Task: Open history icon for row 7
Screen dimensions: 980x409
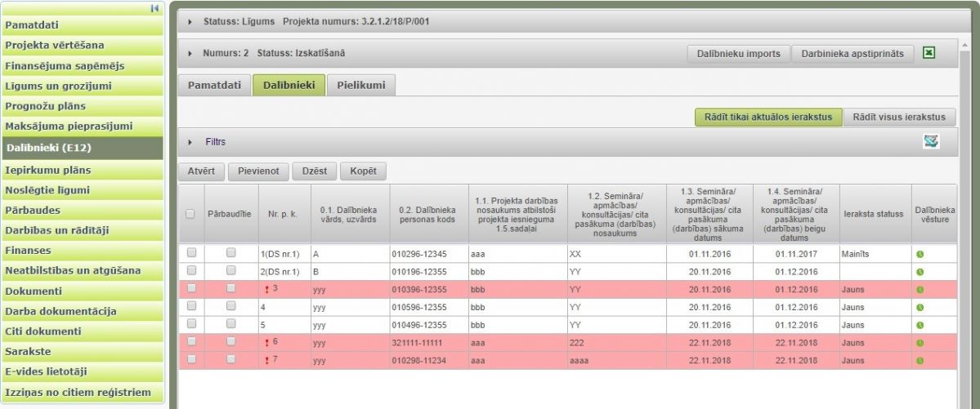Action: [x=921, y=360]
